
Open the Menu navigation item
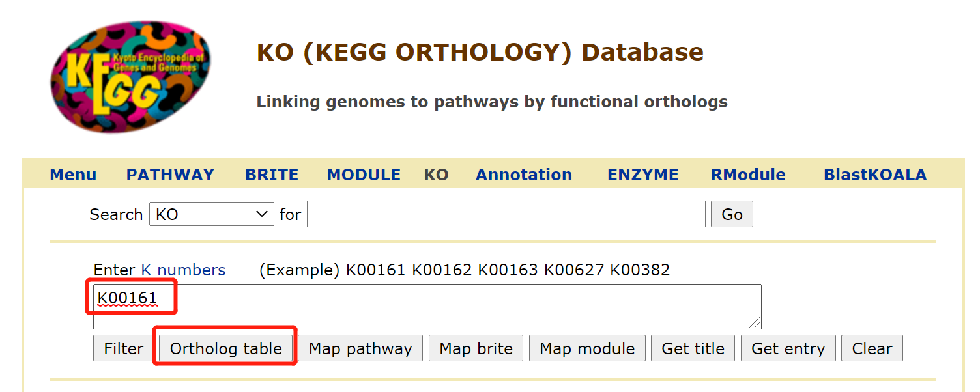[x=72, y=174]
